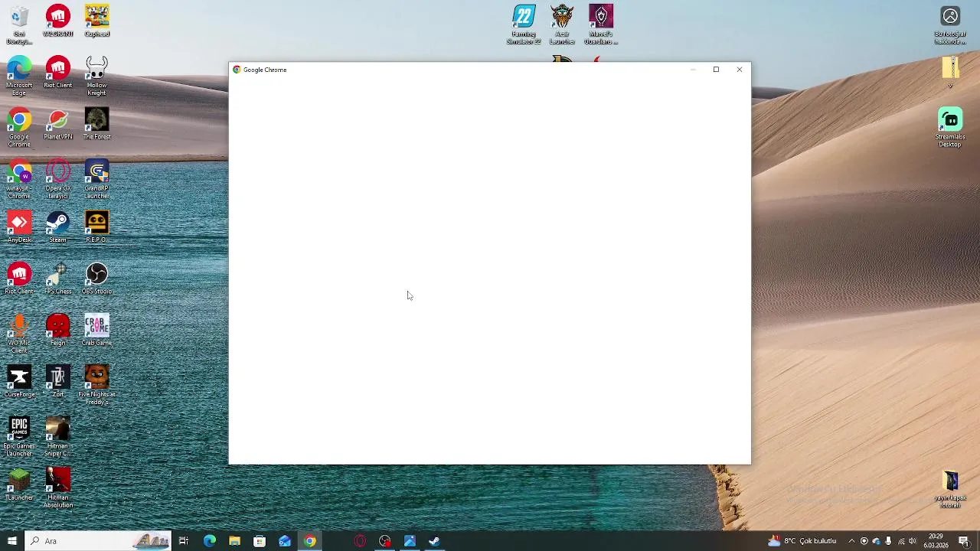The width and height of the screenshot is (980, 551).
Task: Select the R.E.P.O. game icon
Action: click(96, 227)
